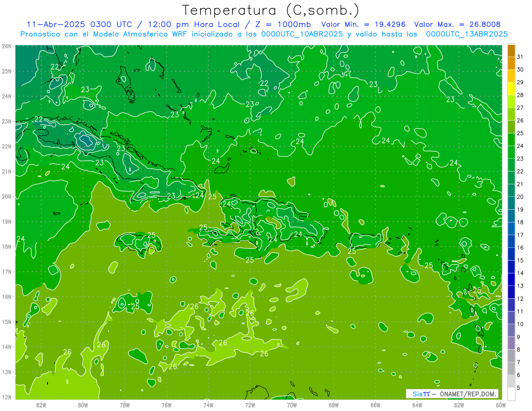
Task: Click the 68W longitude axis label
Action: tap(333, 404)
